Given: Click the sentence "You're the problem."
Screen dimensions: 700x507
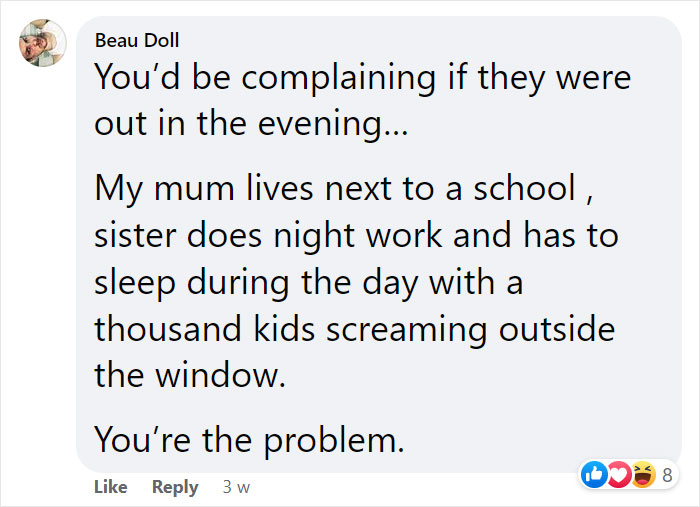Looking at the screenshot, I should (x=249, y=439).
